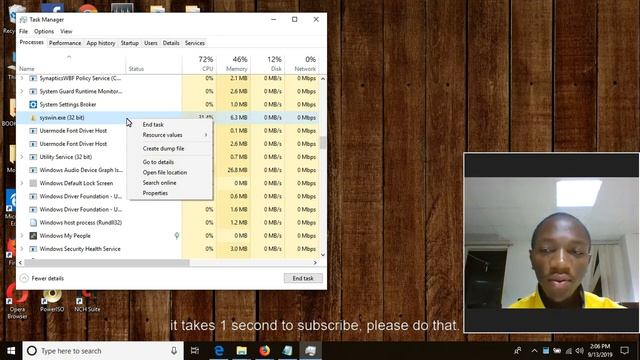Screen dimensions: 640x360
Task: Choose Search online from the context menu
Action: point(160,183)
